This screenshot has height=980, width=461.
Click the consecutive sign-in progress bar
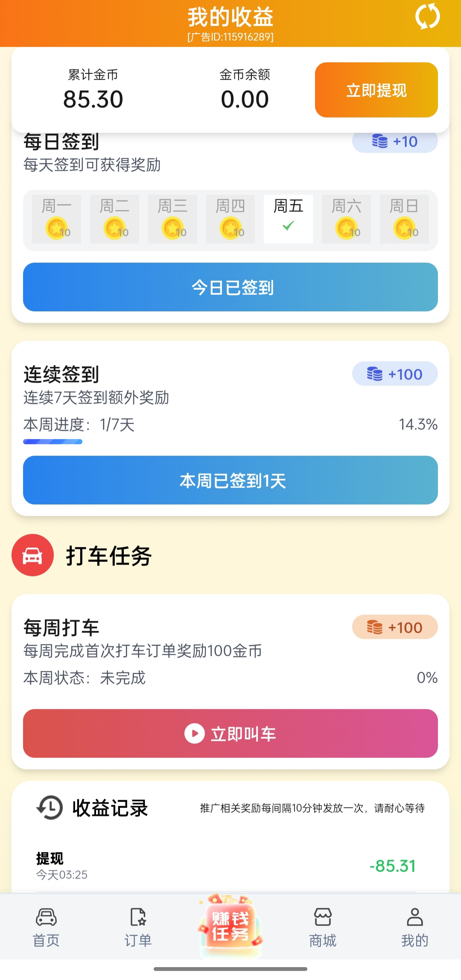[53, 442]
